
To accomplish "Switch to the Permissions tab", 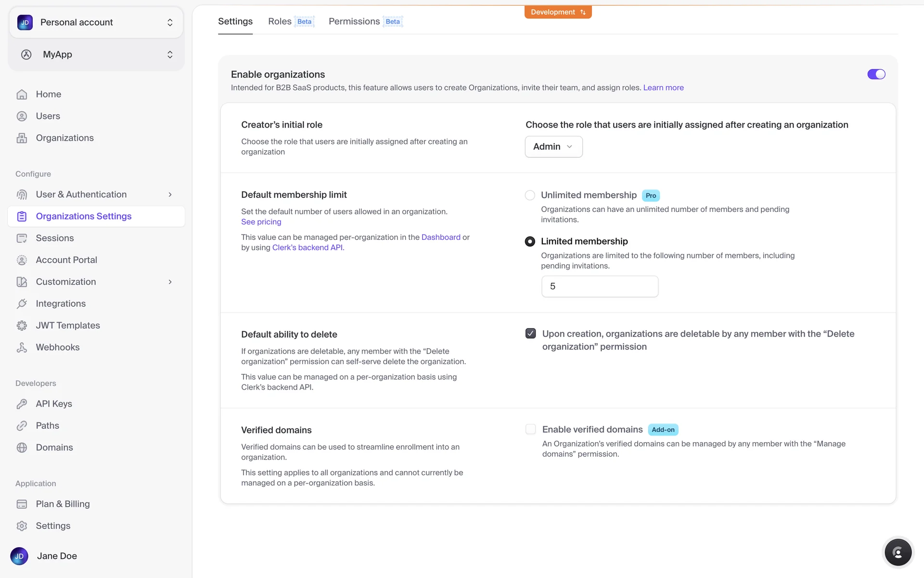I will [354, 21].
